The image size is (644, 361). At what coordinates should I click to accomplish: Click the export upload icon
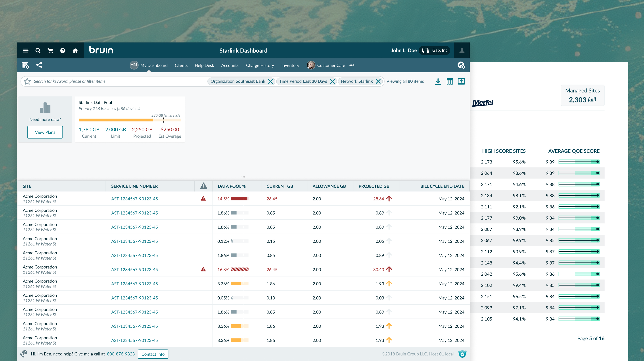coord(462,81)
